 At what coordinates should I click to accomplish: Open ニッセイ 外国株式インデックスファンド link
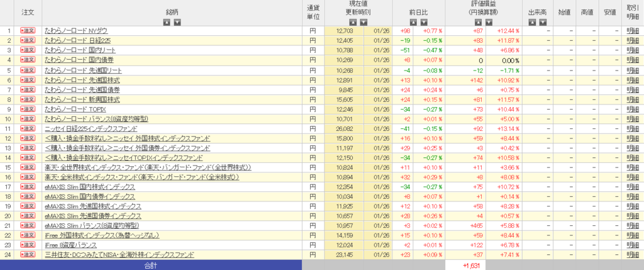pos(127,138)
